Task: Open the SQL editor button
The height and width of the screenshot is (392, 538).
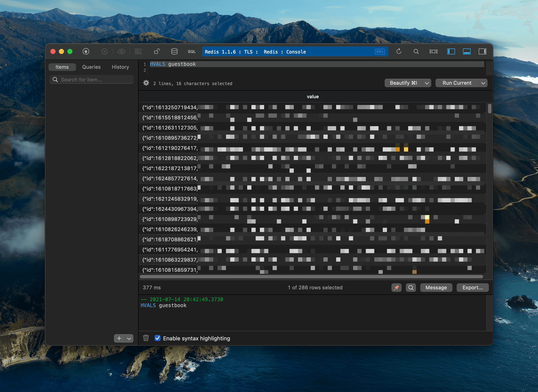Action: click(x=192, y=51)
